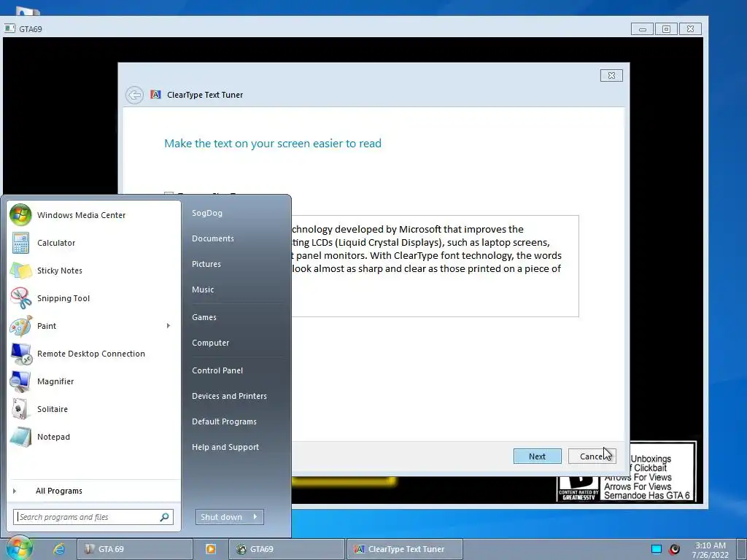The width and height of the screenshot is (747, 560).
Task: Close the ClearType Text Tuner dialog
Action: 611,75
